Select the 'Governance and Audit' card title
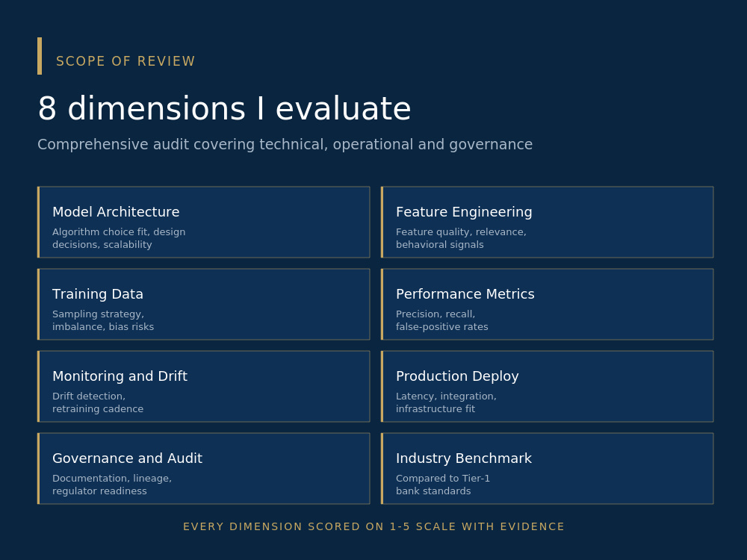747x560 pixels. tap(127, 458)
